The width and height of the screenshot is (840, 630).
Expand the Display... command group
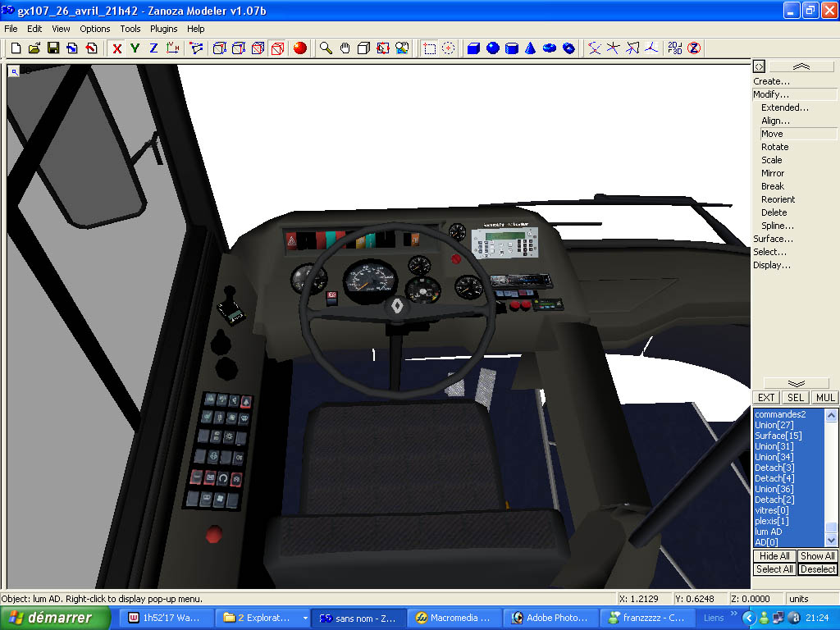(772, 265)
